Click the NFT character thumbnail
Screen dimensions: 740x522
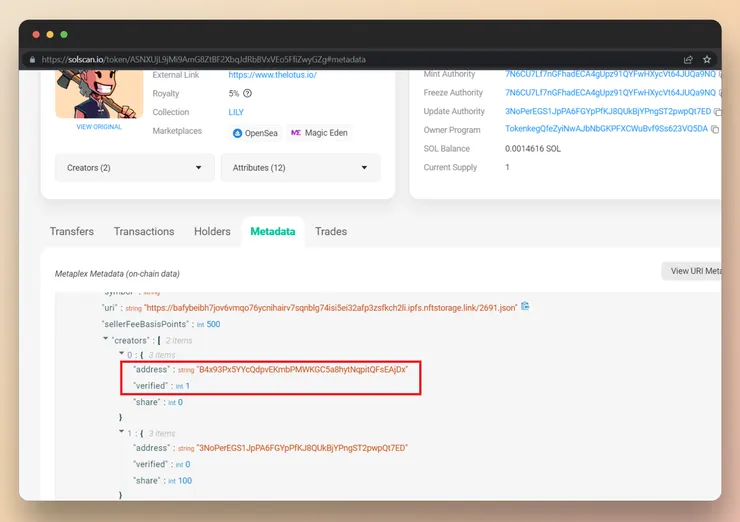click(x=99, y=94)
